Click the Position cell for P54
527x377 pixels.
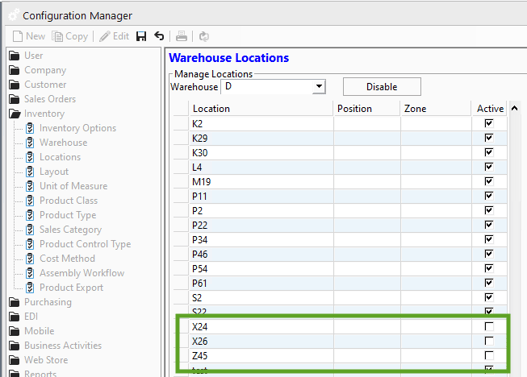tap(367, 269)
